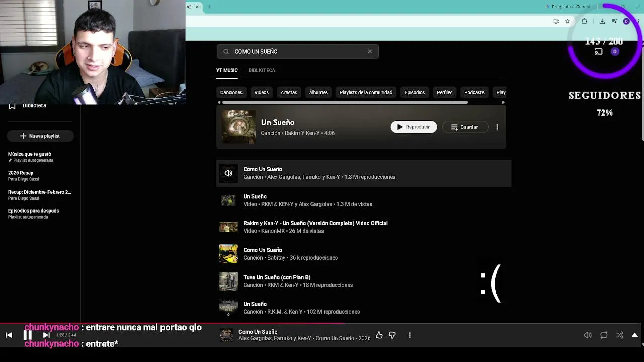This screenshot has height=362, width=644.
Task: Open the Música que te gustó playlist
Action: pos(40,157)
